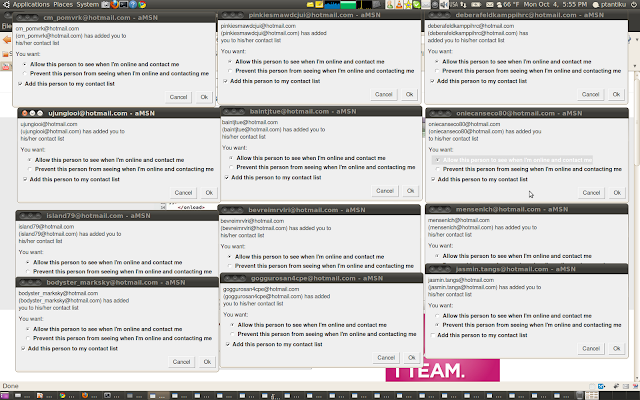Image resolution: width=640 pixels, height=400 pixels.
Task: Open the sticky notes applet
Action: pyautogui.click(x=319, y=4)
